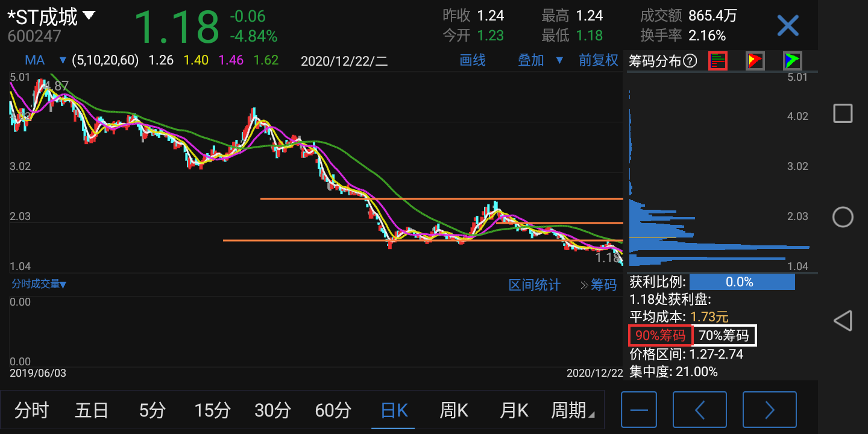The image size is (868, 434).
Task: Zoom out chart with minus button
Action: click(x=639, y=410)
